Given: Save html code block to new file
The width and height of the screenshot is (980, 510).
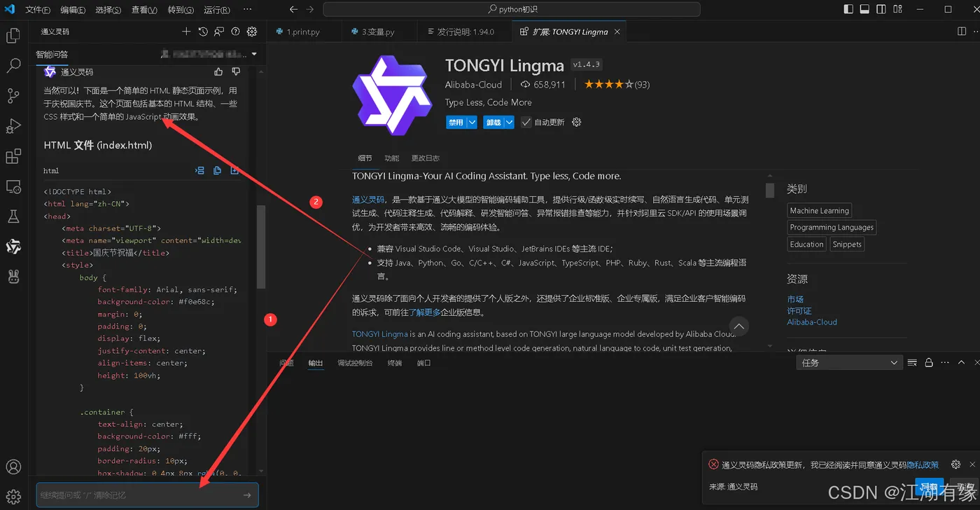Looking at the screenshot, I should [x=234, y=170].
